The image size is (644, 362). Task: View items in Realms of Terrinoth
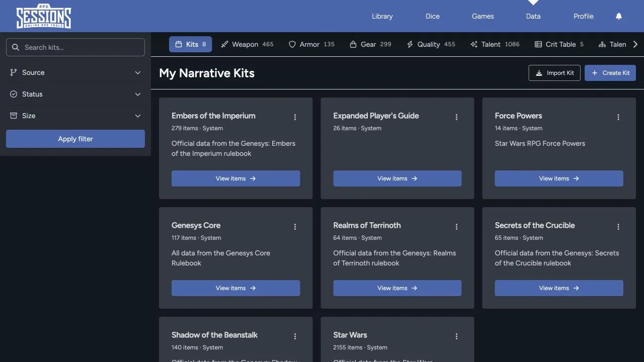397,288
